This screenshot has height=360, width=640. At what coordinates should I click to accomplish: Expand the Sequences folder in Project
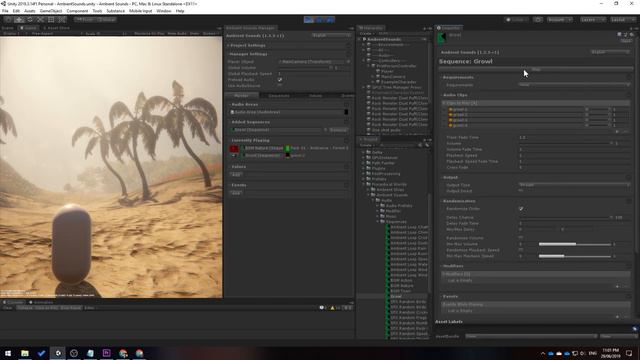pyautogui.click(x=378, y=222)
